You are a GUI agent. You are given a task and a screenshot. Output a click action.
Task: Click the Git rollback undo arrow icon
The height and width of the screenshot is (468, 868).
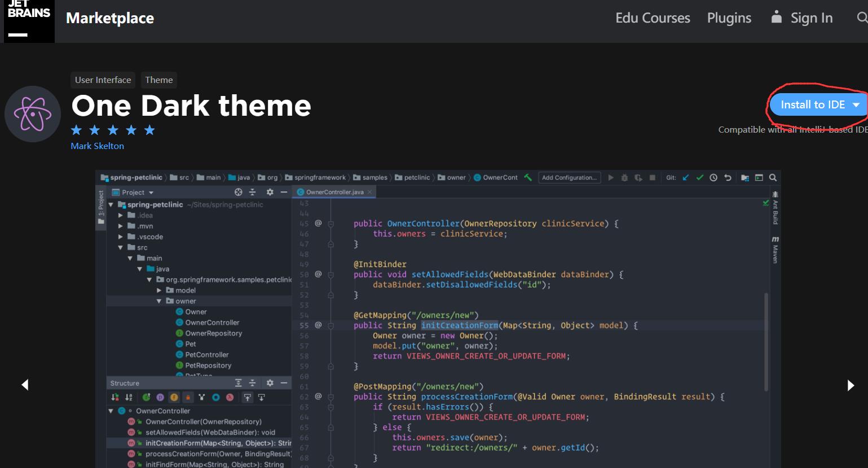tap(728, 177)
